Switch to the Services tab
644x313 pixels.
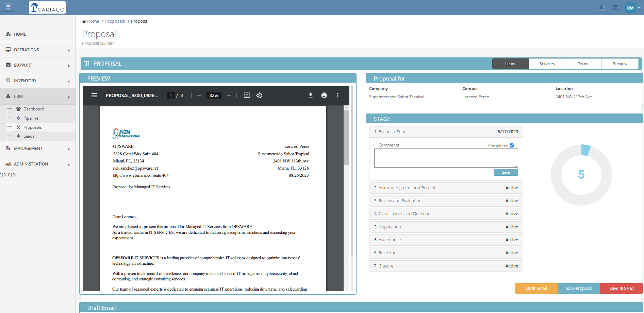pos(547,64)
